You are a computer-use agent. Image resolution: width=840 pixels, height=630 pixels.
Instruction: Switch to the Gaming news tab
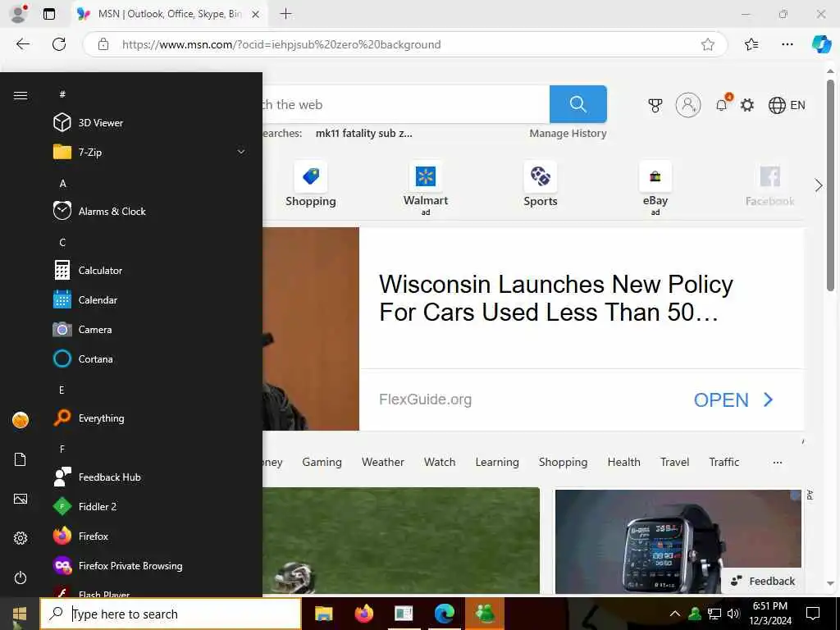(322, 462)
